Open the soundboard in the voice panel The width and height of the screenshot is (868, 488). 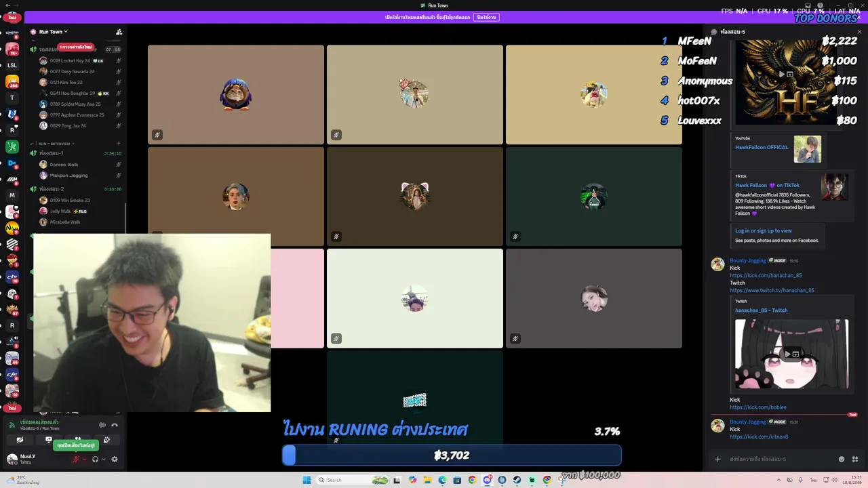[x=106, y=440]
